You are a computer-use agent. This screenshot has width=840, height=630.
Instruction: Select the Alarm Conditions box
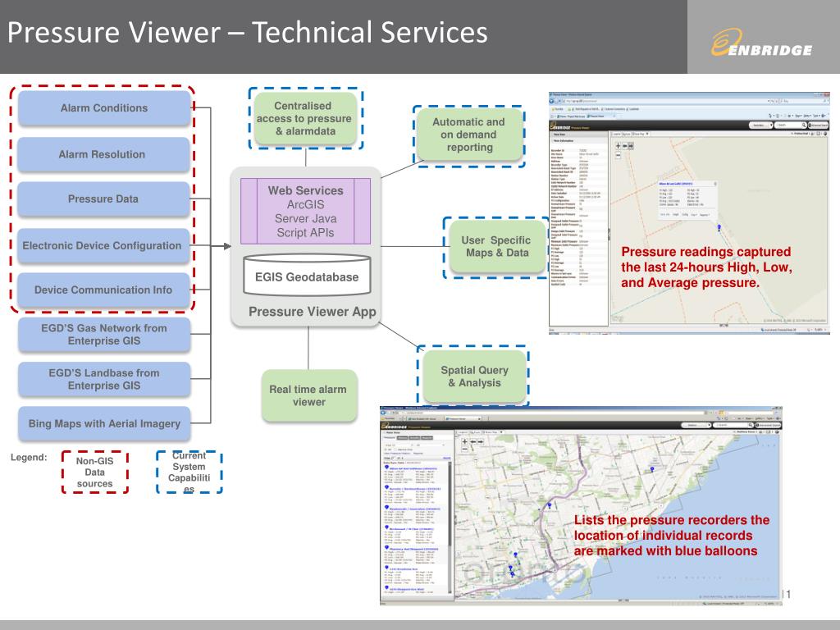pos(104,108)
